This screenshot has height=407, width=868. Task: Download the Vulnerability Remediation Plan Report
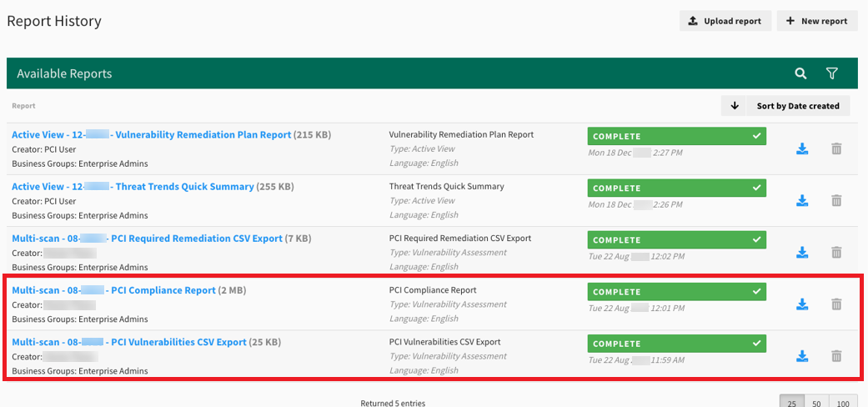click(802, 148)
